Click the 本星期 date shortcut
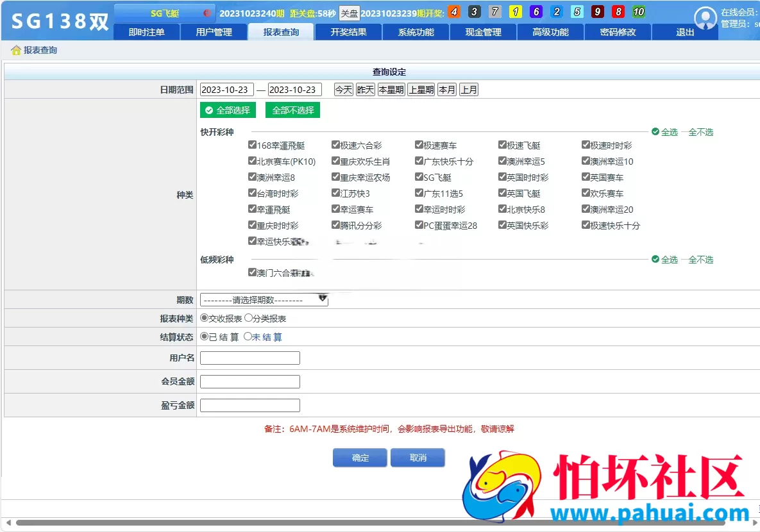This screenshot has width=760, height=532. point(391,90)
